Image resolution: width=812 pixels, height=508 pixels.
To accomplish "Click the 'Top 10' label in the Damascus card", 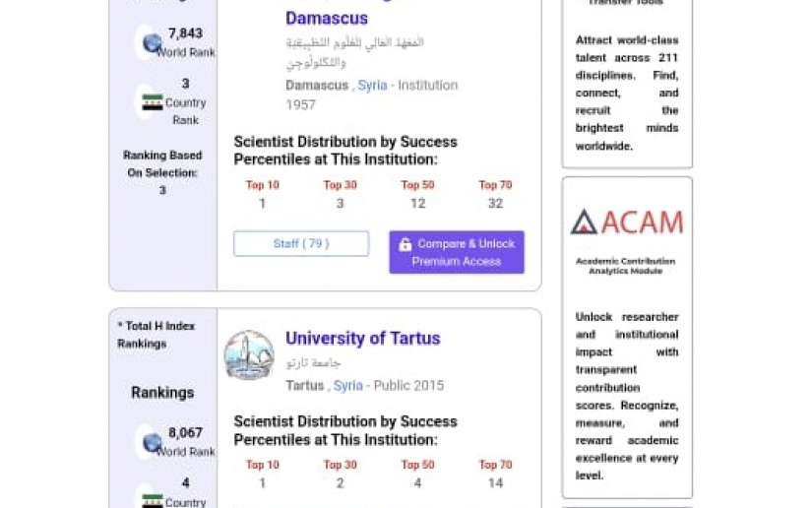I will pos(262,185).
